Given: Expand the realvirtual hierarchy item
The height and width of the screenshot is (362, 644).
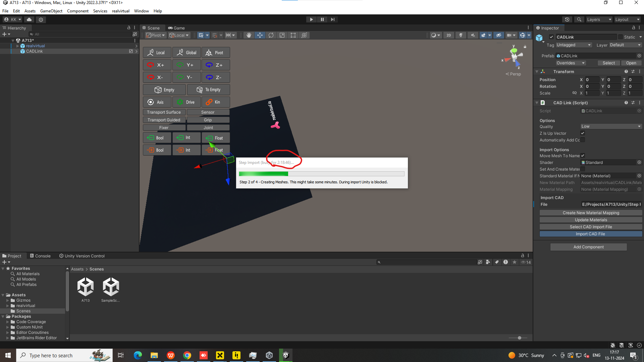Looking at the screenshot, I should pyautogui.click(x=17, y=46).
